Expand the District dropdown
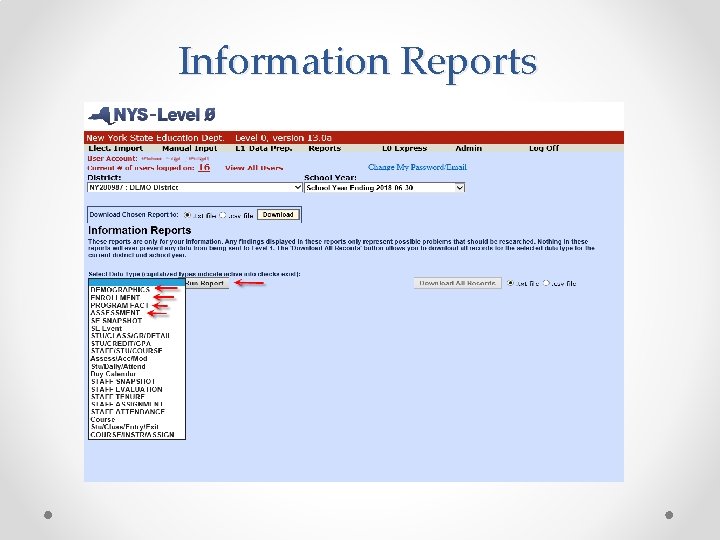This screenshot has height=540, width=720. 195,187
